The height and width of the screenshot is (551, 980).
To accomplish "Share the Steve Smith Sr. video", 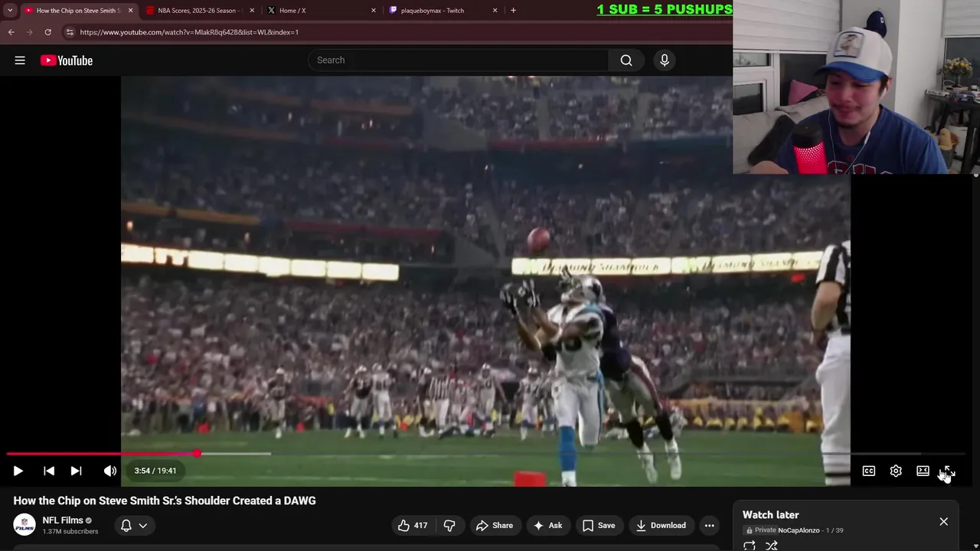I will point(494,525).
